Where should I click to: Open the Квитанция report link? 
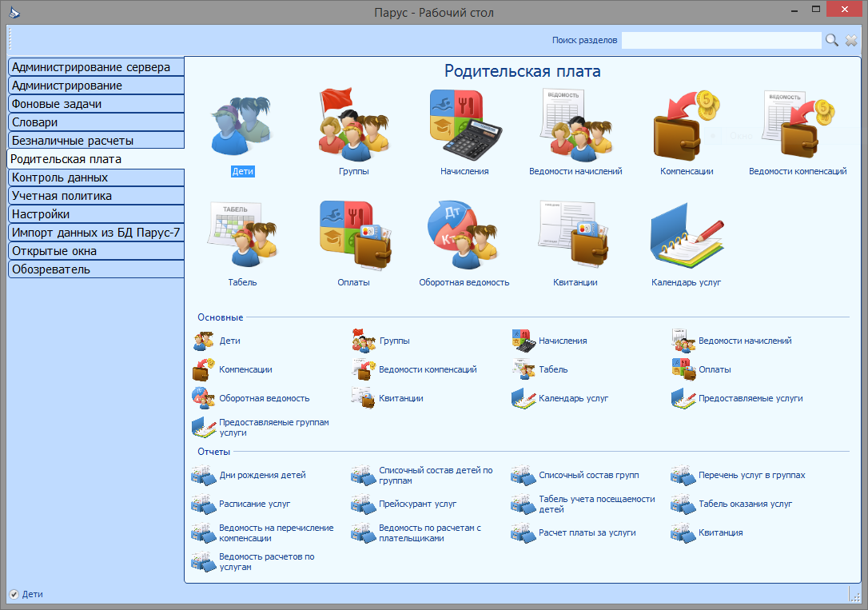pos(720,532)
